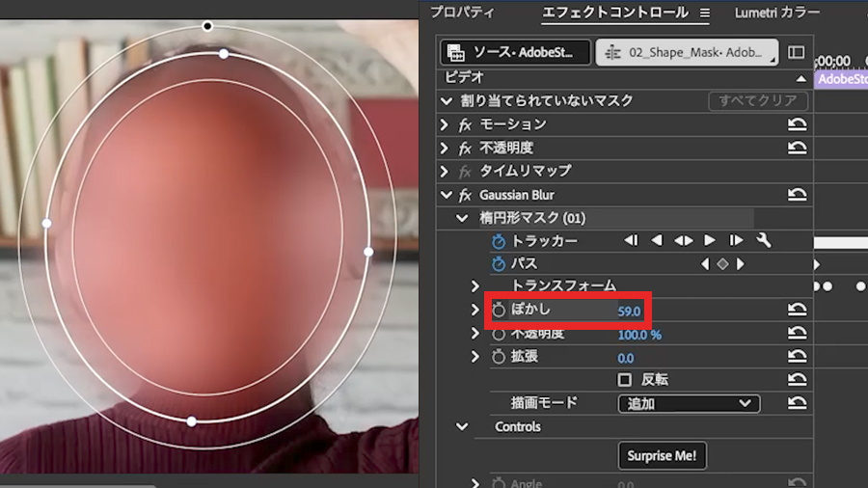Select the right ellipse mask point
The height and width of the screenshot is (488, 868).
(x=368, y=252)
